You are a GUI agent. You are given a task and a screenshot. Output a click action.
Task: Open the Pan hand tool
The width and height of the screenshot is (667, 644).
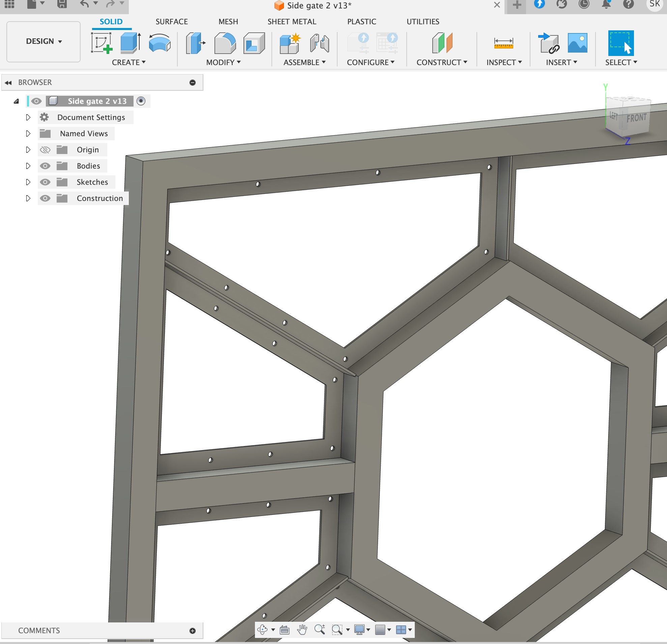coord(302,630)
